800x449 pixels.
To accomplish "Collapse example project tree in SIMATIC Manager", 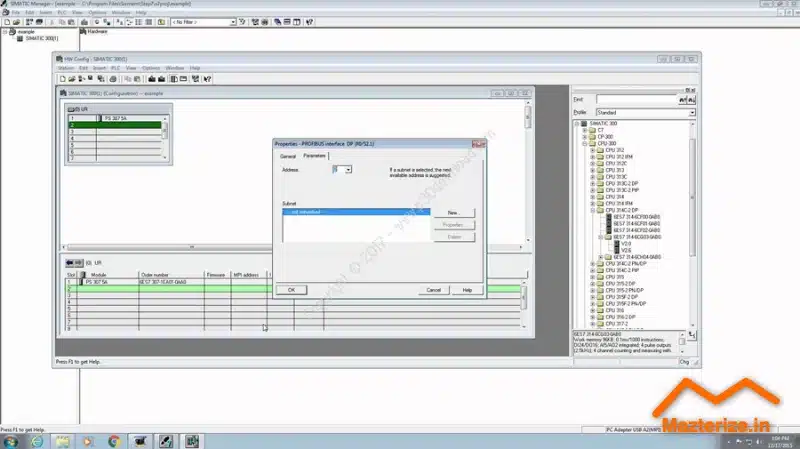I will click(5, 32).
